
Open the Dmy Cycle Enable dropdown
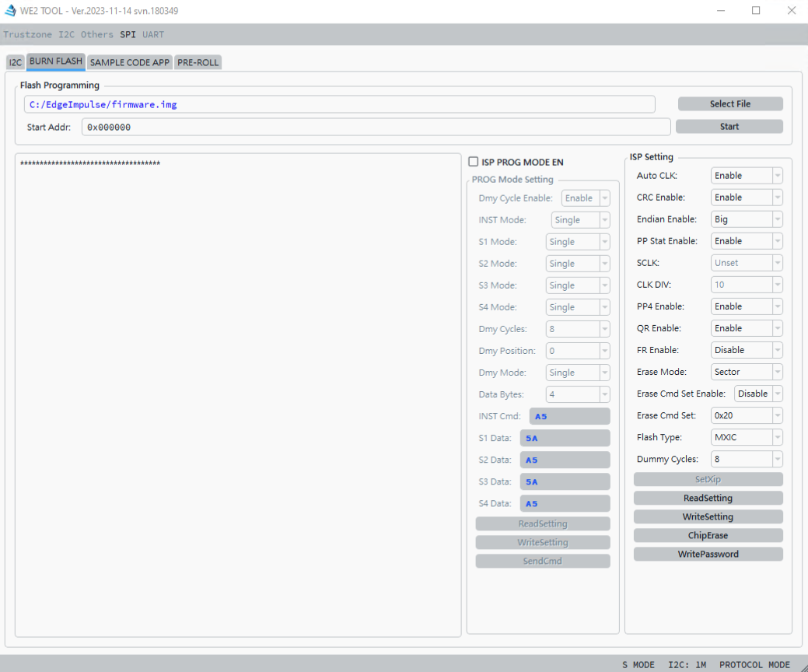click(586, 198)
